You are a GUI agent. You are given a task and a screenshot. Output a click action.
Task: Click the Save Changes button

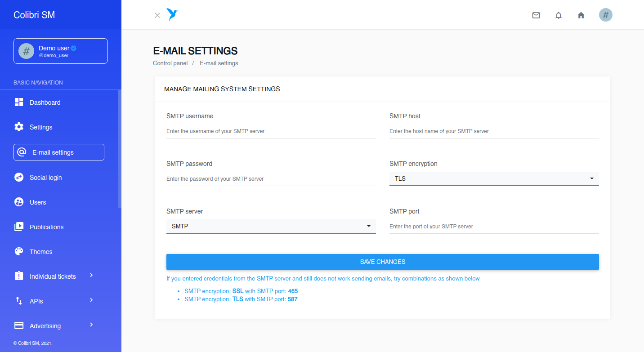click(x=383, y=262)
